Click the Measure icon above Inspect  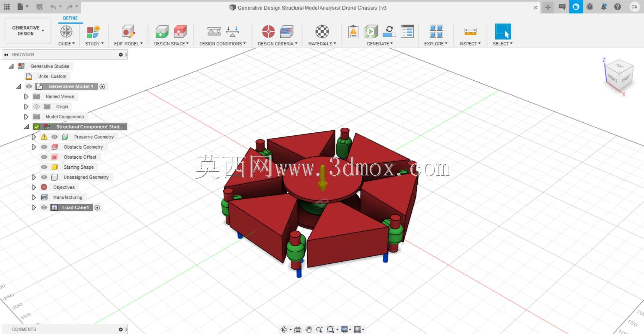(470, 32)
